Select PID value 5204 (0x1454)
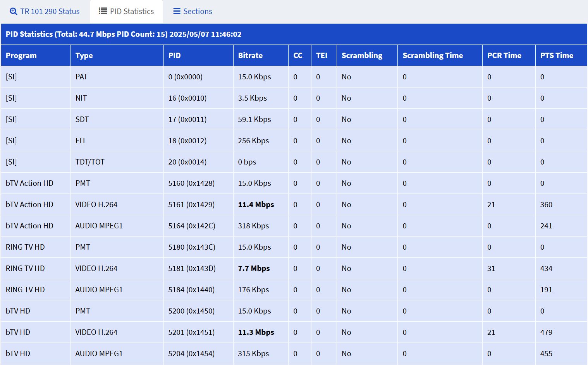The width and height of the screenshot is (588, 365). click(x=191, y=353)
